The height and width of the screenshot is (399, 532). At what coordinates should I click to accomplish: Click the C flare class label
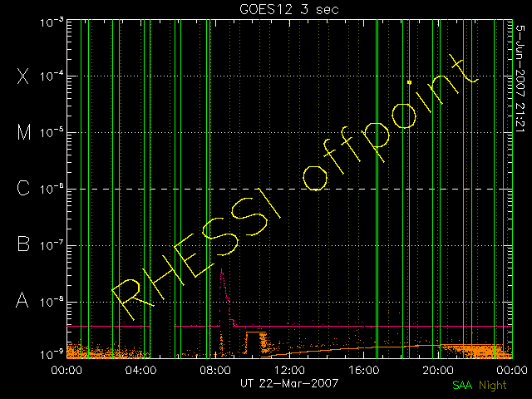[x=23, y=188]
